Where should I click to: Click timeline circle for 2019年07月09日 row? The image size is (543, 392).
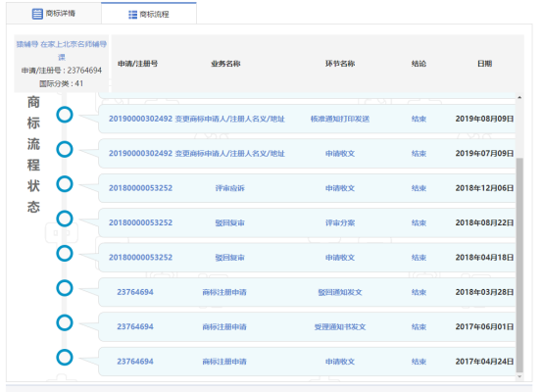(x=65, y=150)
